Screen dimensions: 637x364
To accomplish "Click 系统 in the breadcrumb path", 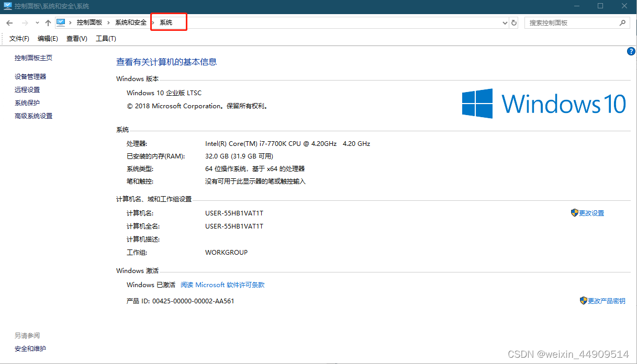I will point(166,22).
